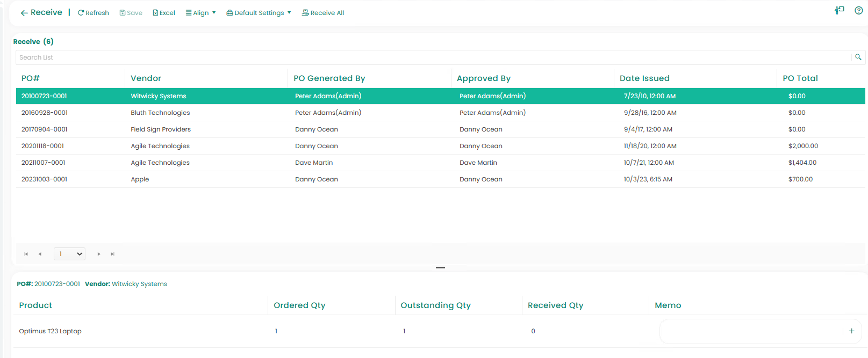Image resolution: width=868 pixels, height=358 pixels.
Task: Export the list with the Excel button
Action: point(164,13)
